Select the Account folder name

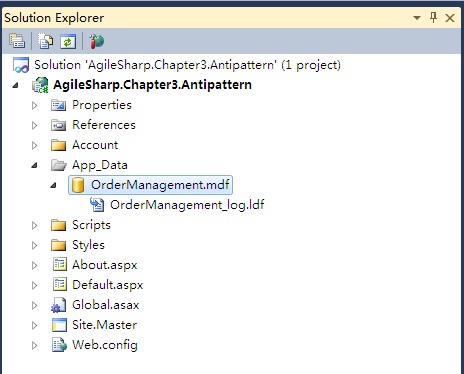[x=95, y=145]
